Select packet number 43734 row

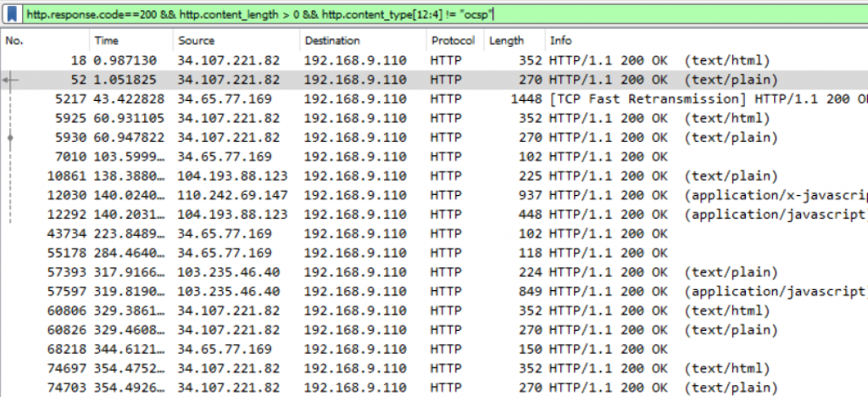click(x=434, y=233)
